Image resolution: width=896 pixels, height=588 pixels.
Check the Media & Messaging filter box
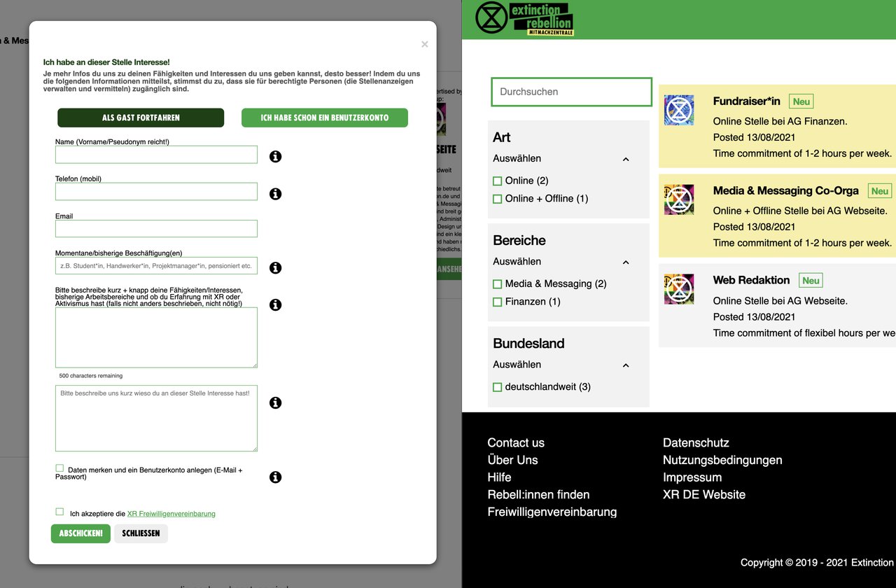pyautogui.click(x=498, y=284)
